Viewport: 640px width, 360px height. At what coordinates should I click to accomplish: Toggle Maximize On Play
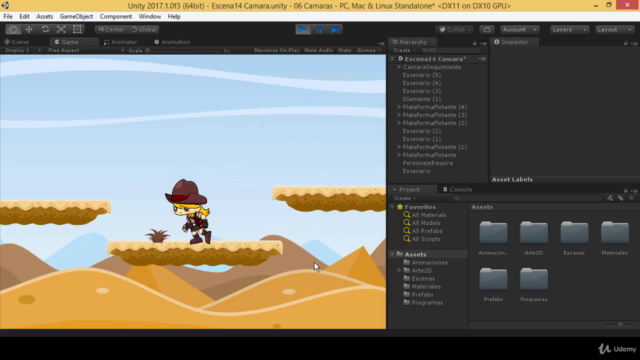point(277,50)
